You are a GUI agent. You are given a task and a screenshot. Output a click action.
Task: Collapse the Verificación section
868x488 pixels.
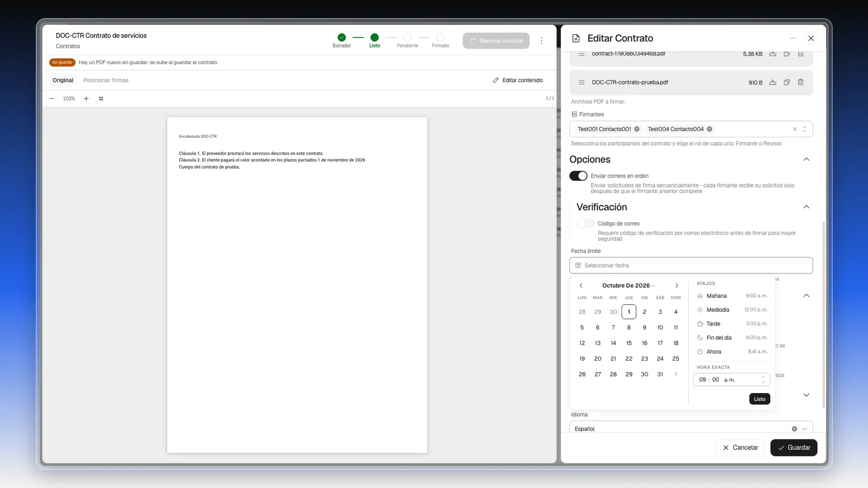tap(806, 207)
